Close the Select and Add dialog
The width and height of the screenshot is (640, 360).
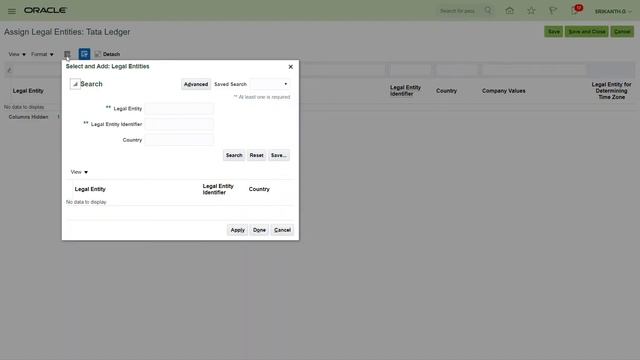coord(291,67)
